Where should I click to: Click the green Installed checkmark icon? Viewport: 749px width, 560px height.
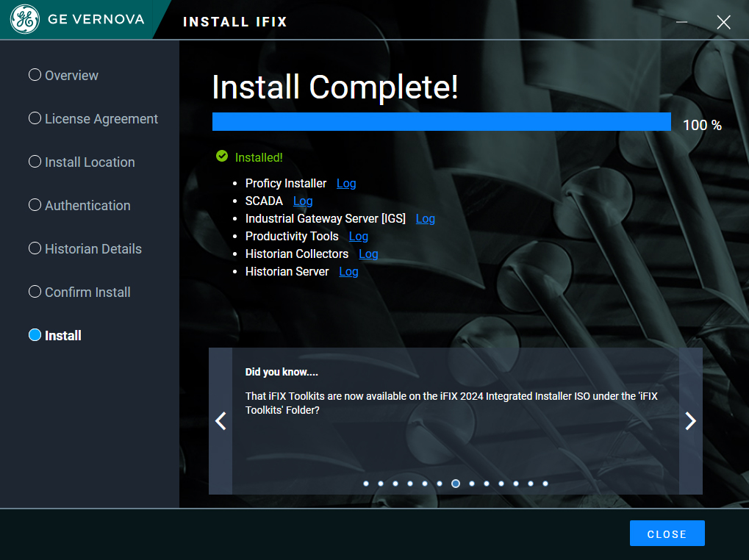(222, 156)
